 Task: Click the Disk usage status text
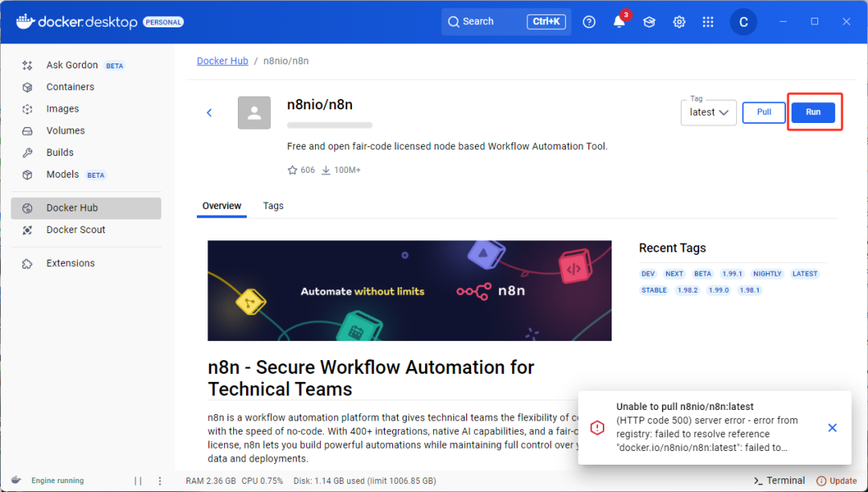(x=365, y=481)
